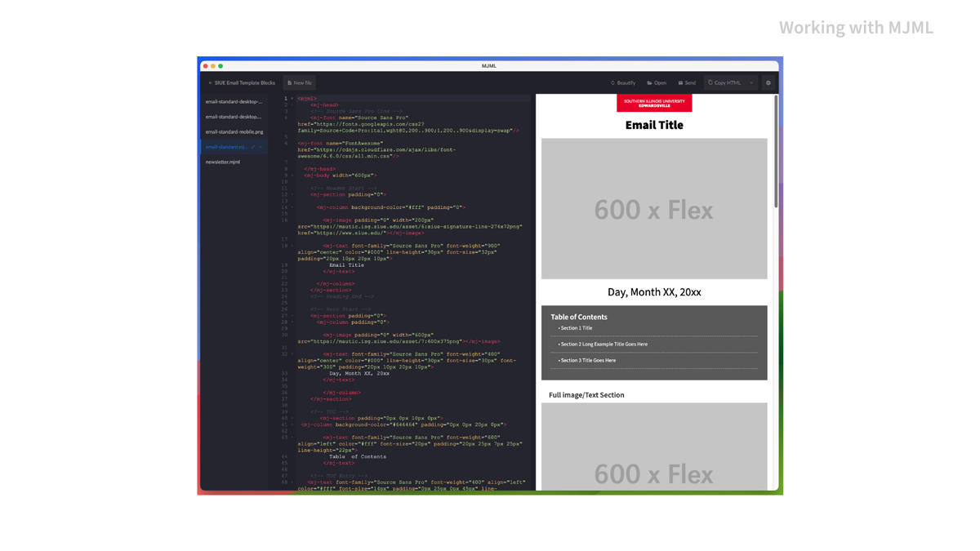Screen dimensions: 980x551
Task: Click the pencil rename icon on email-standard file
Action: click(253, 147)
